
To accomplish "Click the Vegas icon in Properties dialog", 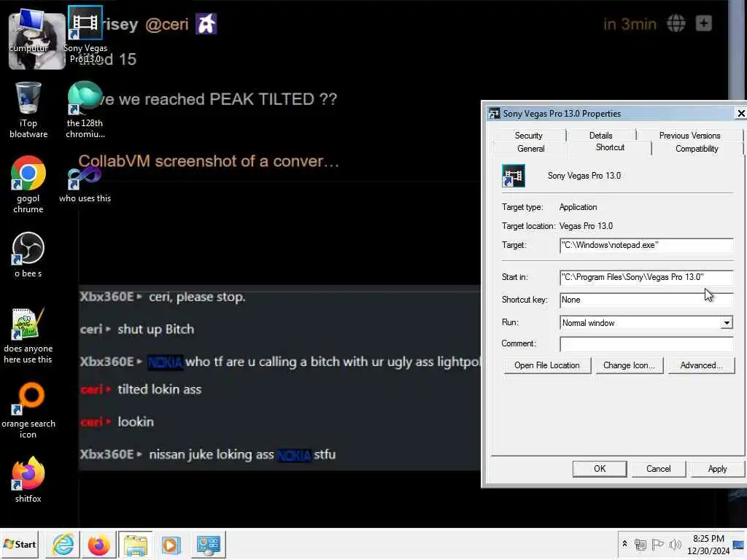I will pyautogui.click(x=513, y=176).
